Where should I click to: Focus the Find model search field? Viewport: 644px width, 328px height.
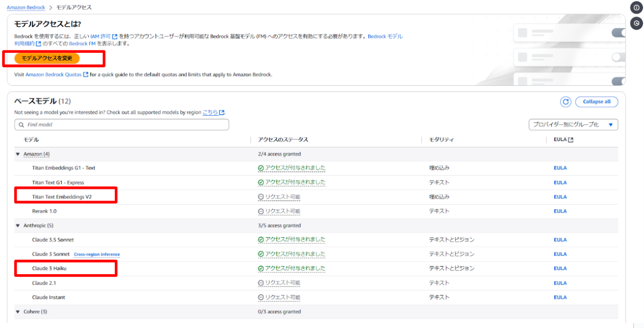(122, 124)
